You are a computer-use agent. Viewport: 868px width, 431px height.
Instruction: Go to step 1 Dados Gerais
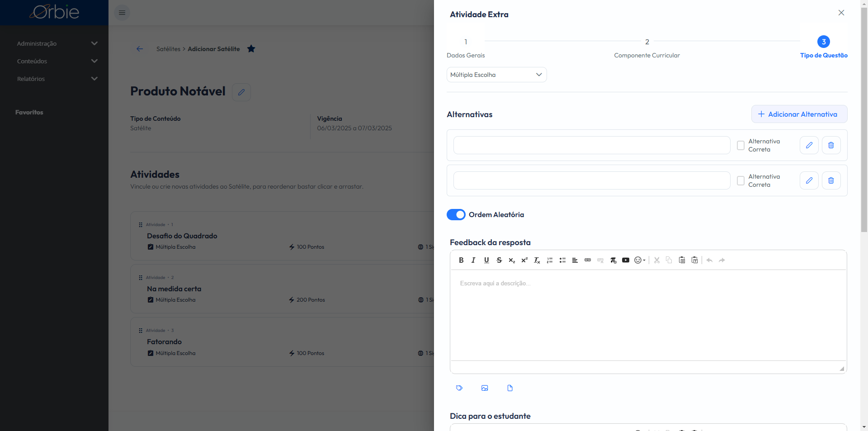click(x=466, y=48)
